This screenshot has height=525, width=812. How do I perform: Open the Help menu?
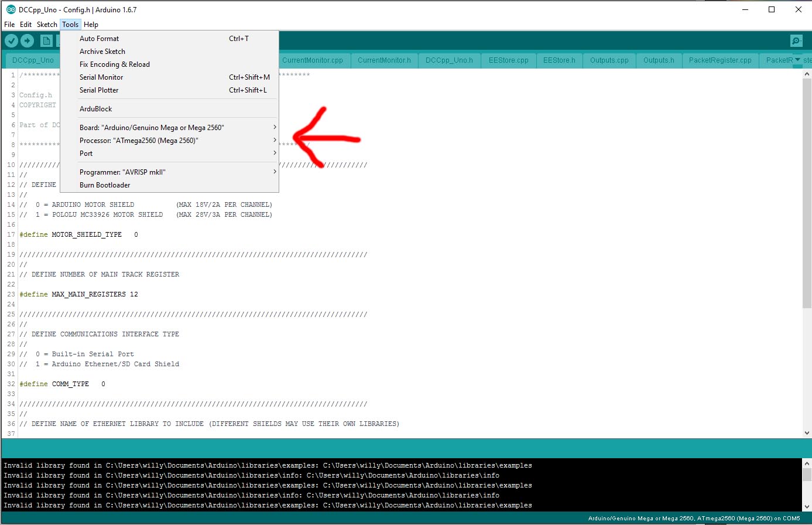point(91,25)
